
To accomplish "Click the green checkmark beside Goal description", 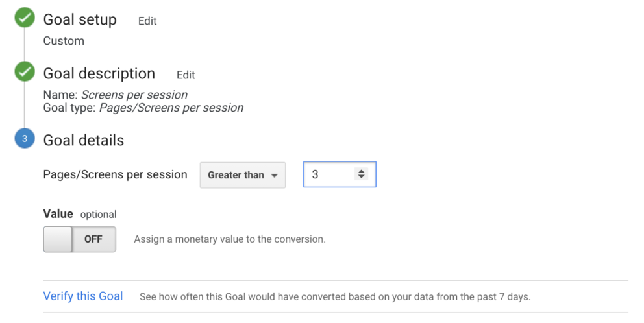I will pyautogui.click(x=25, y=73).
